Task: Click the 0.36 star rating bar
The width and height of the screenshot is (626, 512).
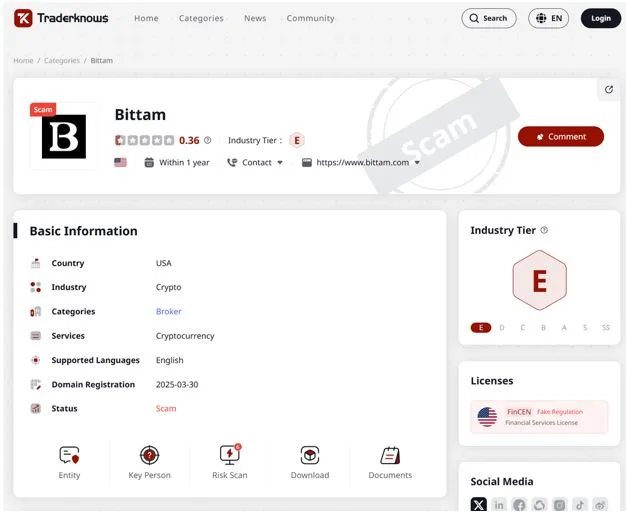Action: click(145, 141)
